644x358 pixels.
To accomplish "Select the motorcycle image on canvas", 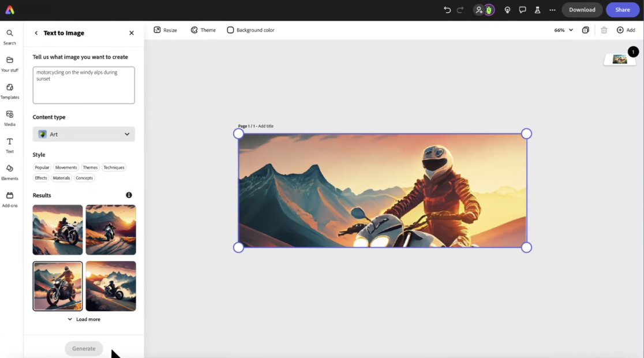I will (x=383, y=191).
